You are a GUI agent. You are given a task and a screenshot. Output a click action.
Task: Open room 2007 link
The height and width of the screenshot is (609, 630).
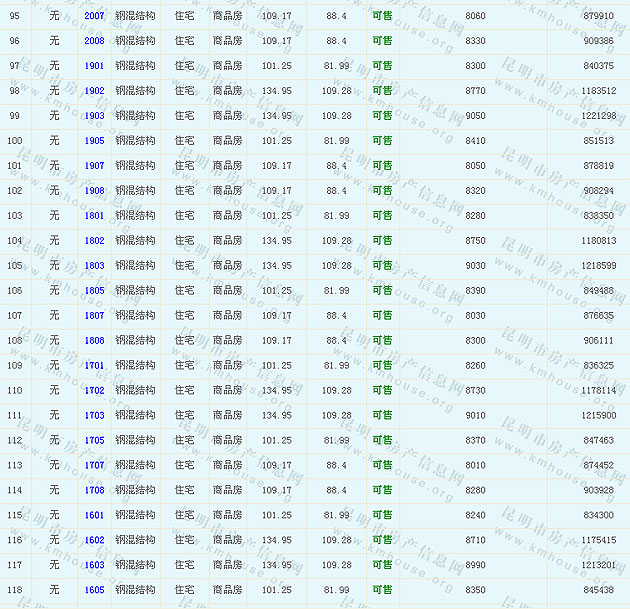pyautogui.click(x=94, y=16)
